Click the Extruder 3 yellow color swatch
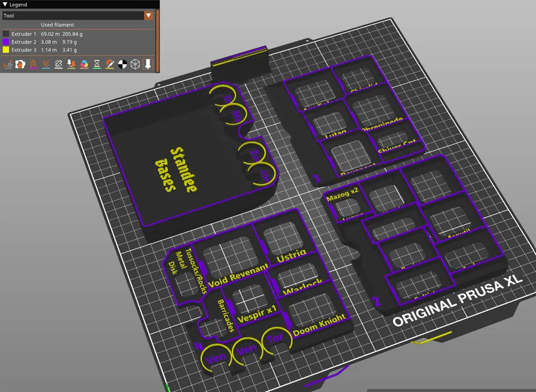 pos(6,50)
